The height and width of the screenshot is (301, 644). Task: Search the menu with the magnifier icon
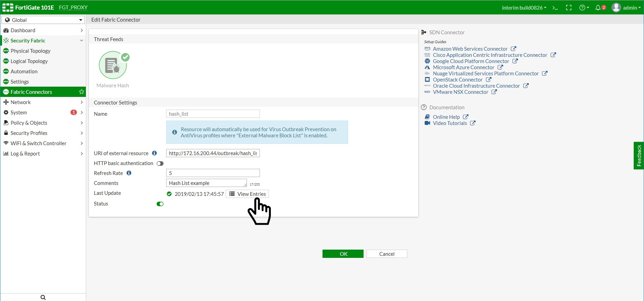pos(43,297)
